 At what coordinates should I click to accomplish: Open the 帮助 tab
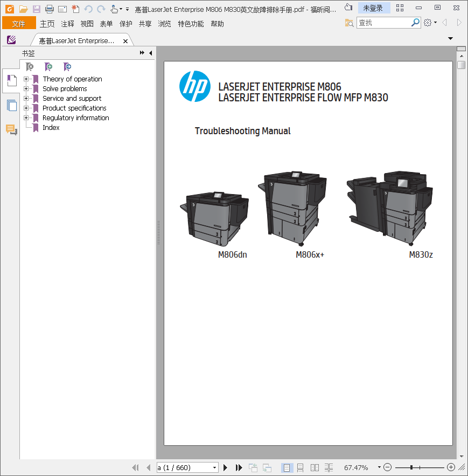coord(217,24)
